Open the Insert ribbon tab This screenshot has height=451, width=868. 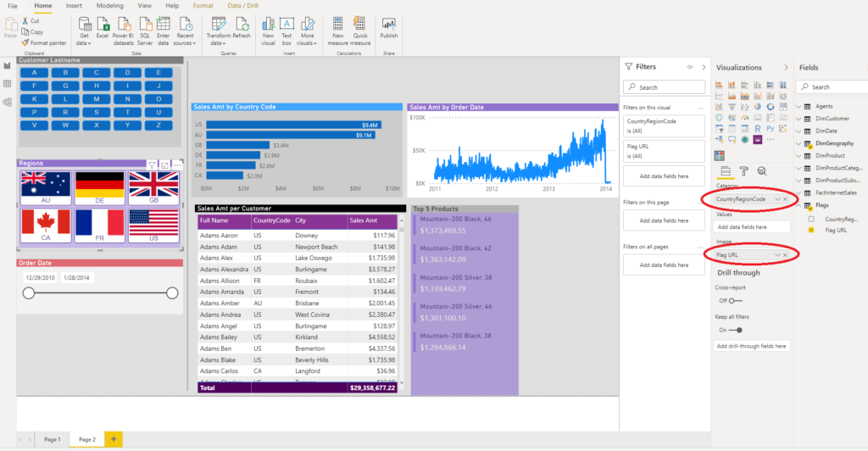74,6
